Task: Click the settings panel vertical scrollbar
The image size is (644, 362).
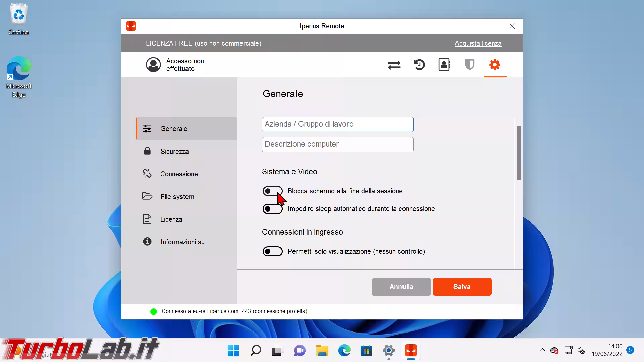Action: [x=519, y=153]
